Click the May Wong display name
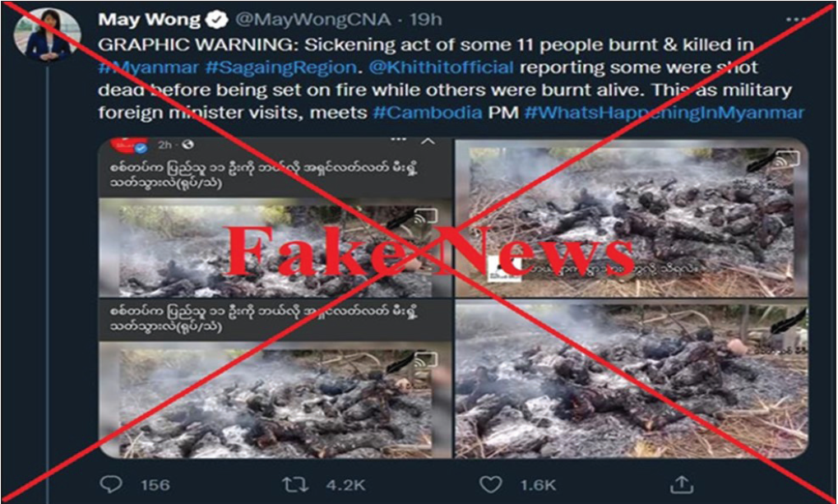The image size is (838, 504). click(150, 20)
